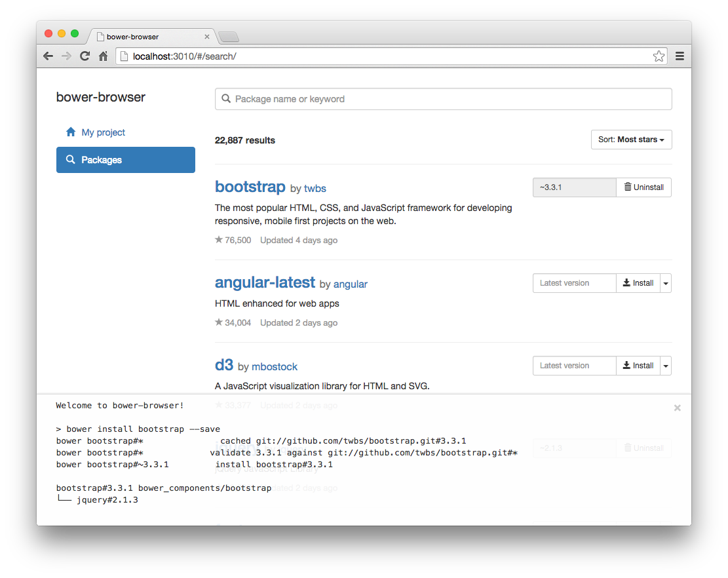
Task: Click bootstrap version field ~3.3.1
Action: click(574, 187)
